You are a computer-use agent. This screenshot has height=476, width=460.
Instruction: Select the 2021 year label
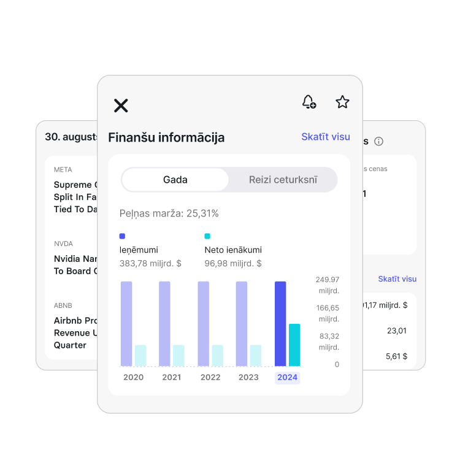(172, 377)
